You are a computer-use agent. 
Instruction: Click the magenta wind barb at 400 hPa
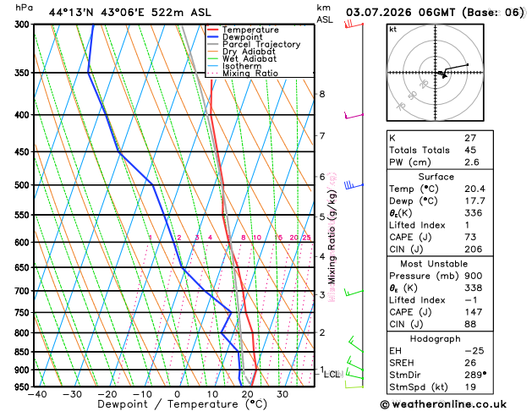[x=354, y=115]
